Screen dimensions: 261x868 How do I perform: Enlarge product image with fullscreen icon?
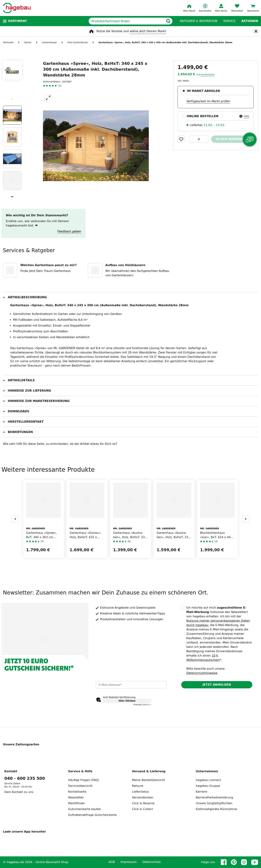click(48, 98)
